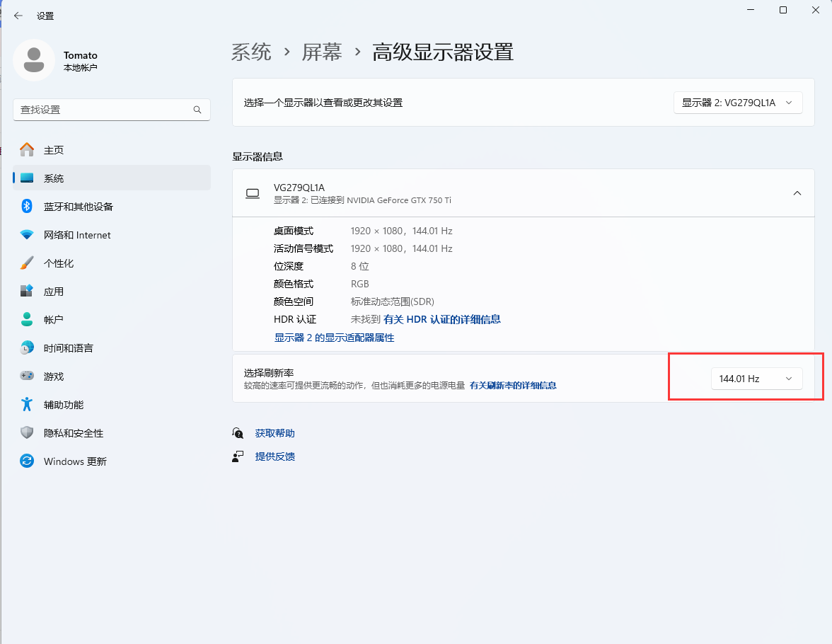Select 时间和语言 in sidebar
The height and width of the screenshot is (644, 832).
[x=68, y=348]
